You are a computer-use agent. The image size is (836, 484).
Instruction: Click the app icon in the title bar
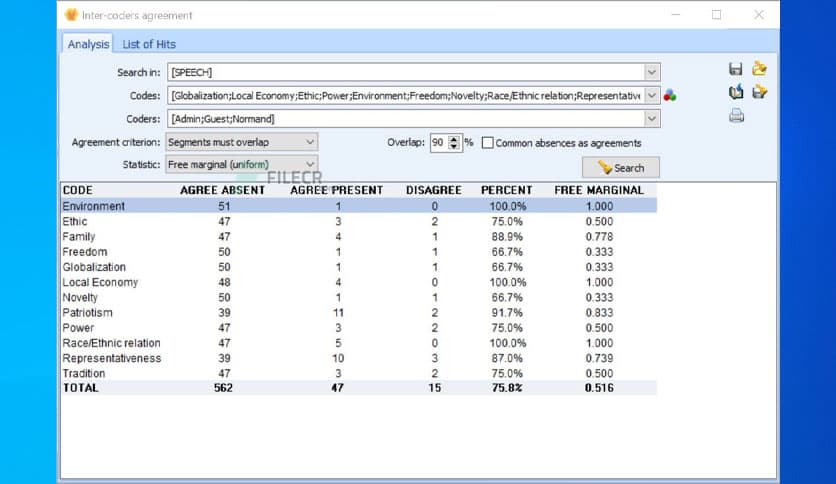(71, 15)
